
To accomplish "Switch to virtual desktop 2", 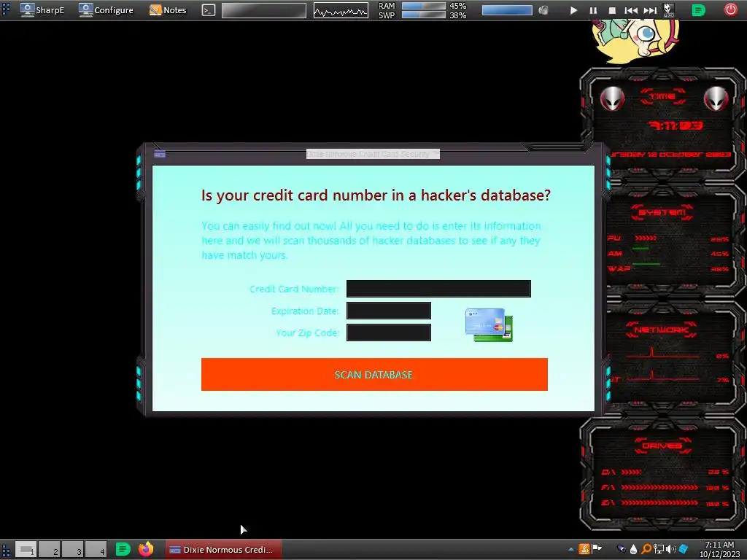I will point(50,550).
